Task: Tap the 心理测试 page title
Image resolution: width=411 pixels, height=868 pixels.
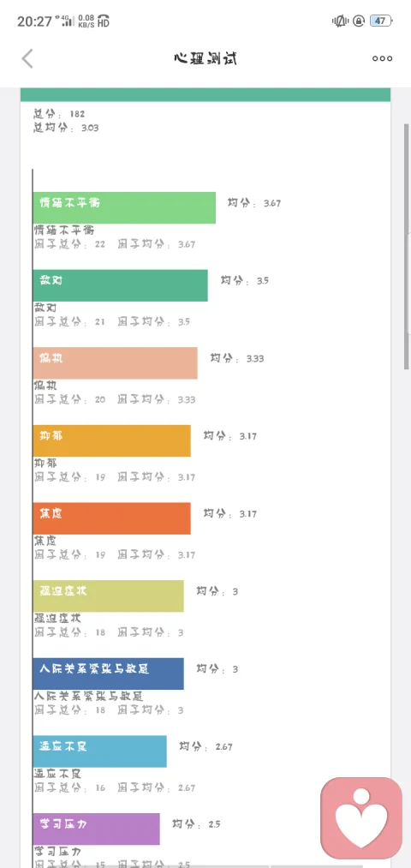Action: click(205, 58)
